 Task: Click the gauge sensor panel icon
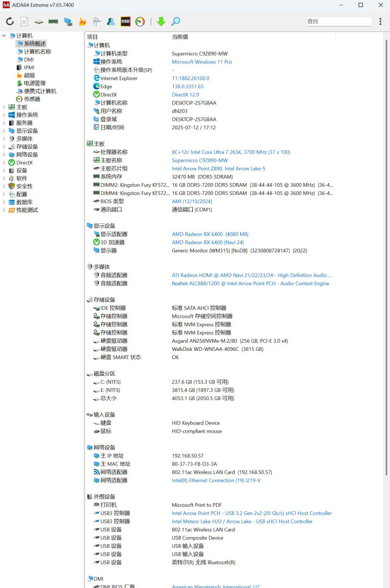click(140, 22)
